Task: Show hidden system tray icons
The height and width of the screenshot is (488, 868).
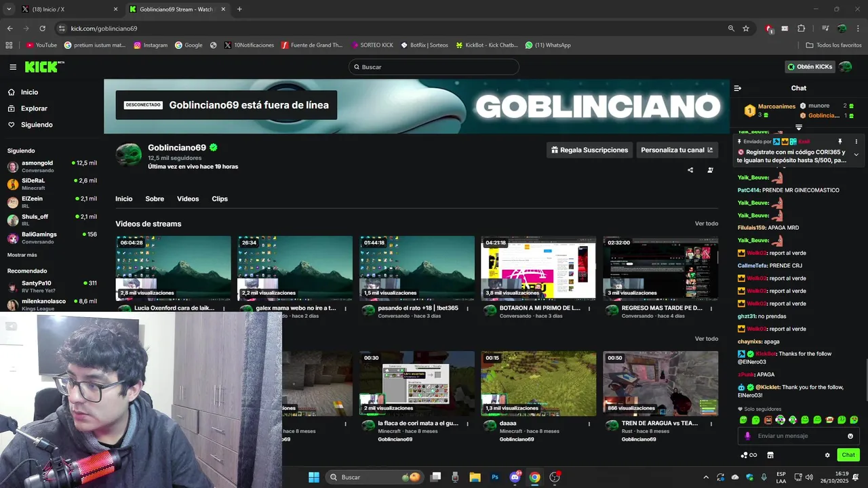Action: pos(706,477)
